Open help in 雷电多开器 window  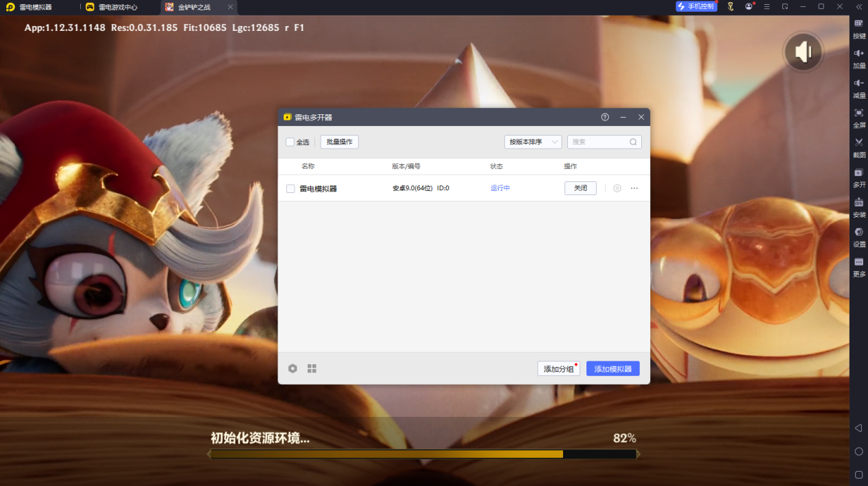(605, 117)
